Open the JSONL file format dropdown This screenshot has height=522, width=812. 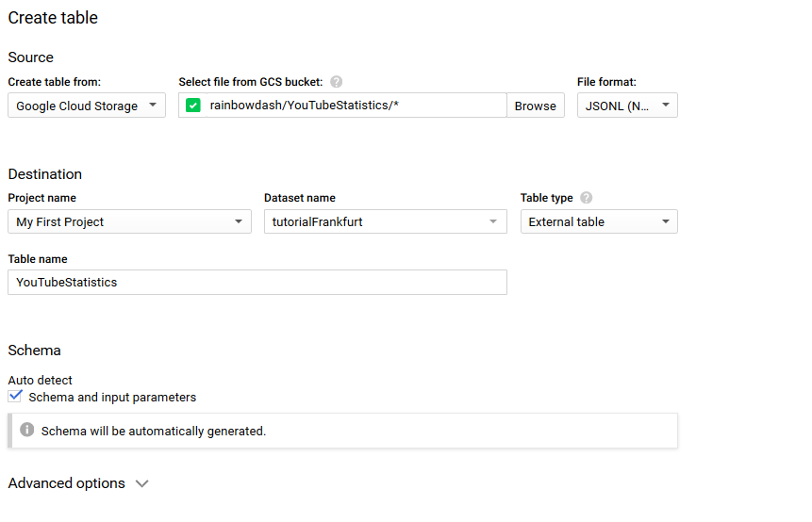(627, 106)
